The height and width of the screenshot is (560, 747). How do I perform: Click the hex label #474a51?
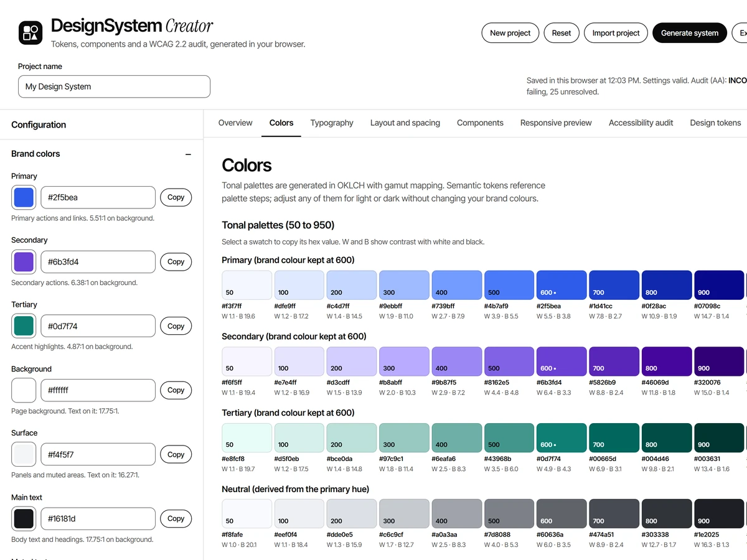pos(602,535)
